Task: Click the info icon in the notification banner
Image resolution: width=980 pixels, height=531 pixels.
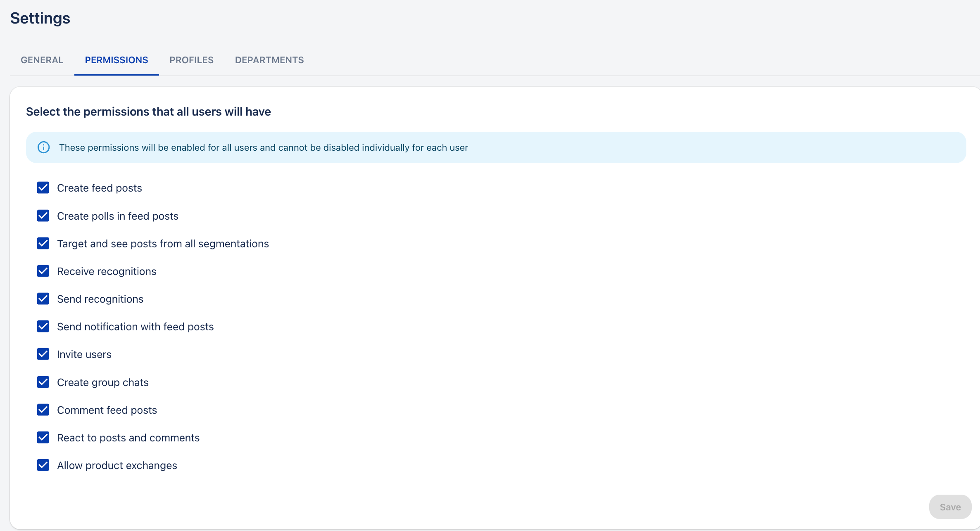Action: [x=44, y=147]
